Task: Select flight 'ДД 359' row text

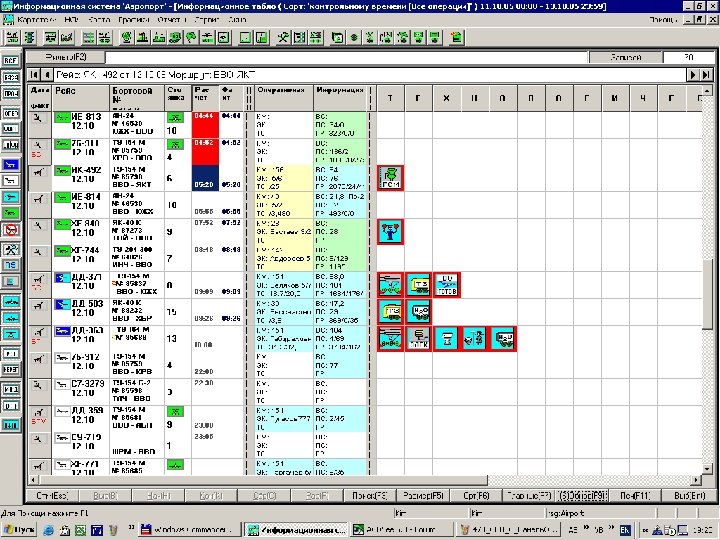Action: coord(87,410)
